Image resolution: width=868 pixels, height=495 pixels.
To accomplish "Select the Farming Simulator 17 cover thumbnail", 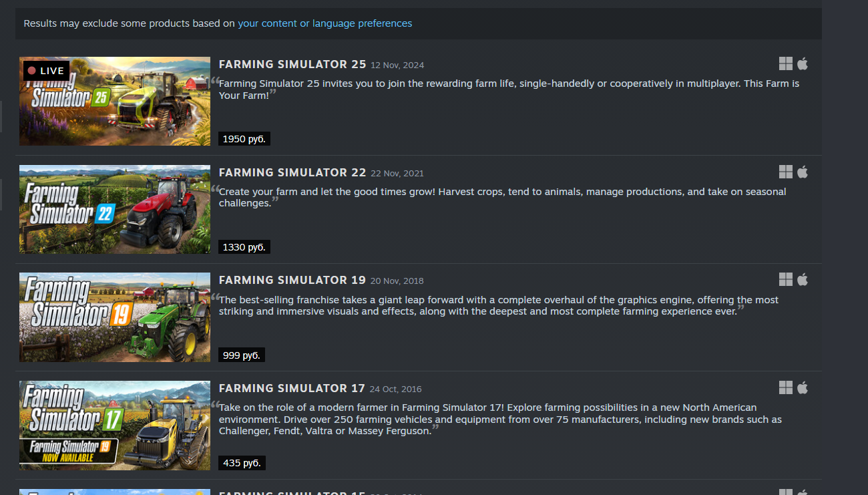I will [115, 425].
